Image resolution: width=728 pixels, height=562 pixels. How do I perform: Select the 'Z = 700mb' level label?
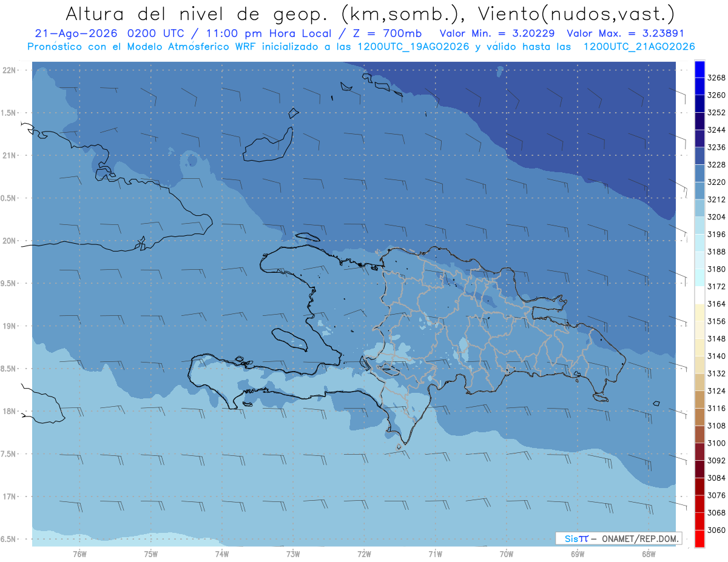[x=386, y=33]
